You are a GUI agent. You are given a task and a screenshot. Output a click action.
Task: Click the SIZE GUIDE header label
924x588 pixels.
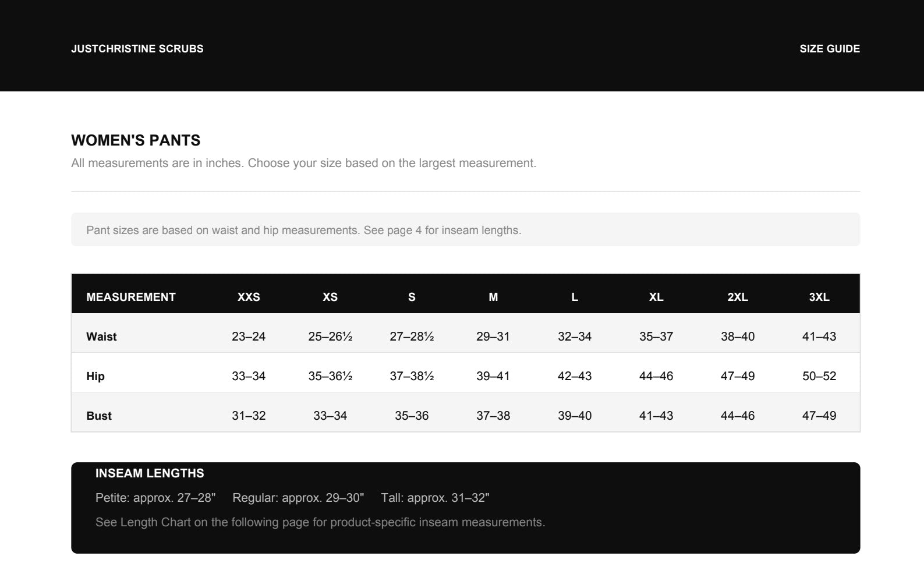[x=829, y=49]
